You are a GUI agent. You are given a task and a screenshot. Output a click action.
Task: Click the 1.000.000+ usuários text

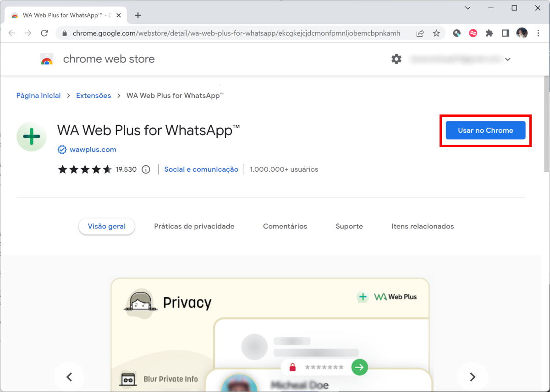(x=284, y=169)
